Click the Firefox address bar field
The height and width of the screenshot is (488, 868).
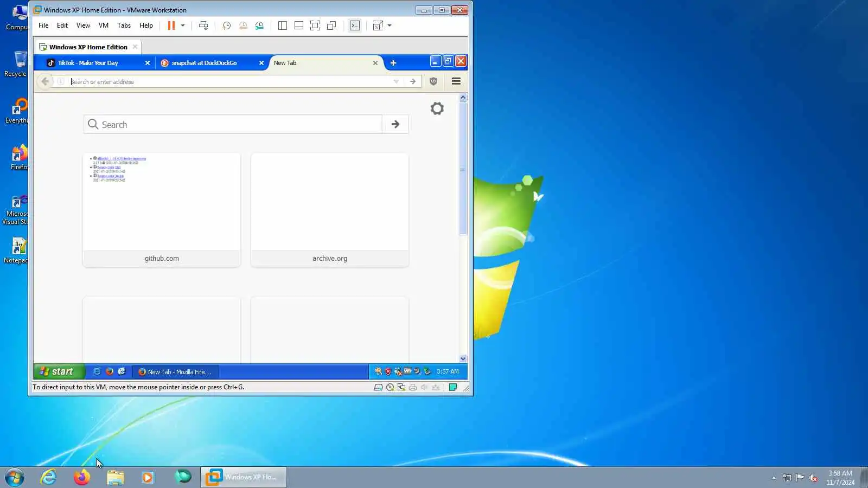pyautogui.click(x=231, y=82)
